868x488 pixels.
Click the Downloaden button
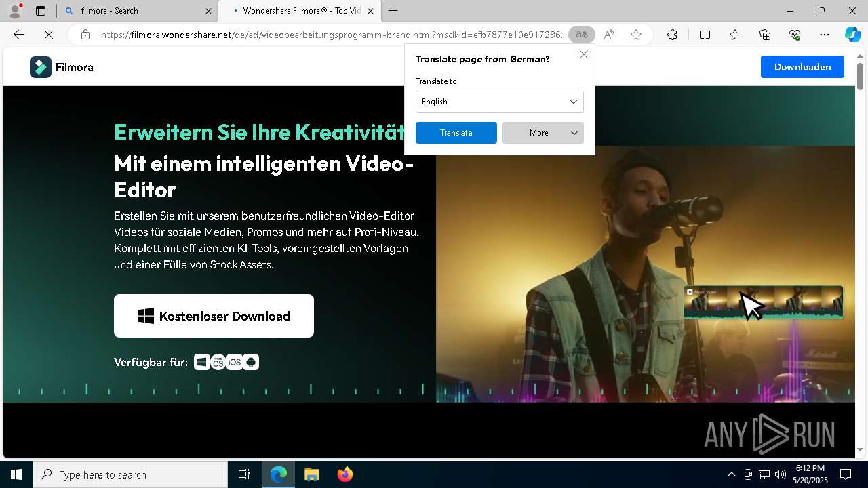click(802, 67)
